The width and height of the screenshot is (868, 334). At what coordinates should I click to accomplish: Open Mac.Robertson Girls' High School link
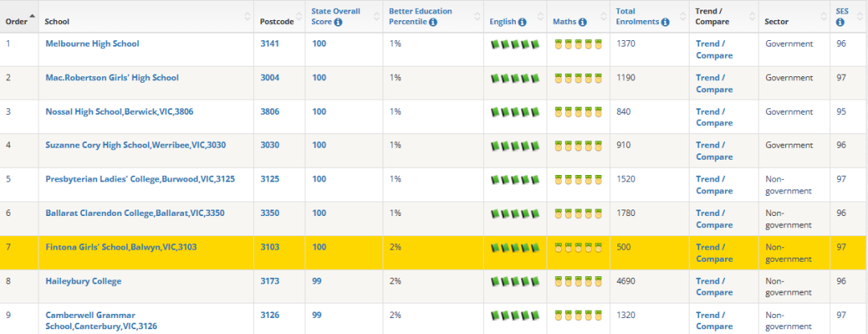coord(112,77)
